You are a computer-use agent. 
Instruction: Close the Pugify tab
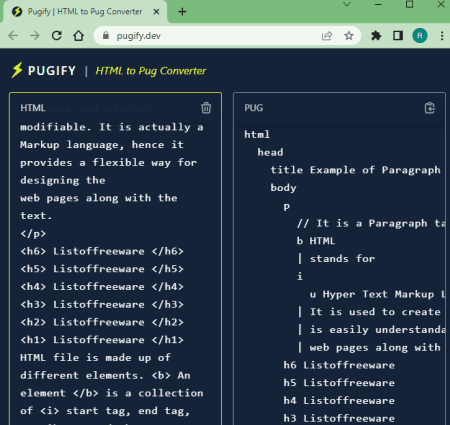click(156, 12)
